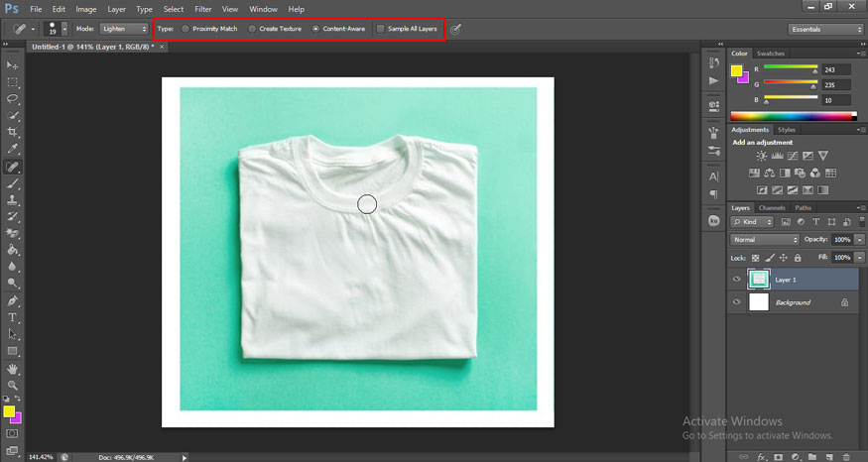Screen dimensions: 868x462
Task: Switch to the Channels tab
Action: 772,208
